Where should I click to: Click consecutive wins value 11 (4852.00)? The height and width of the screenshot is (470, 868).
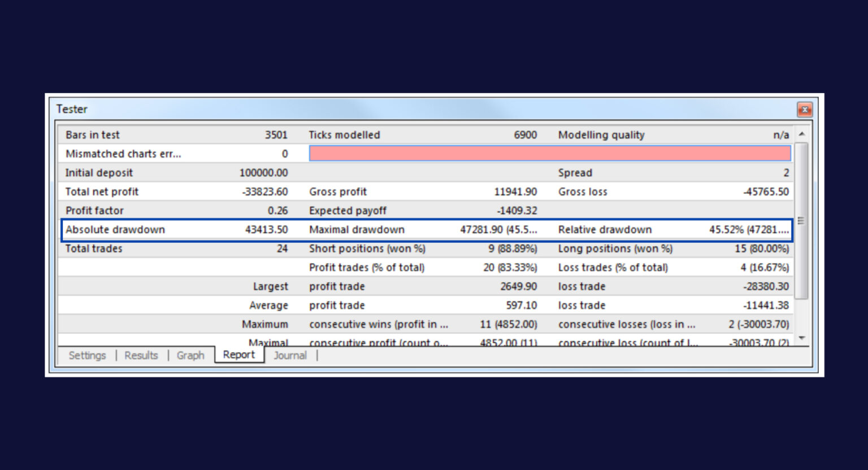[509, 324]
